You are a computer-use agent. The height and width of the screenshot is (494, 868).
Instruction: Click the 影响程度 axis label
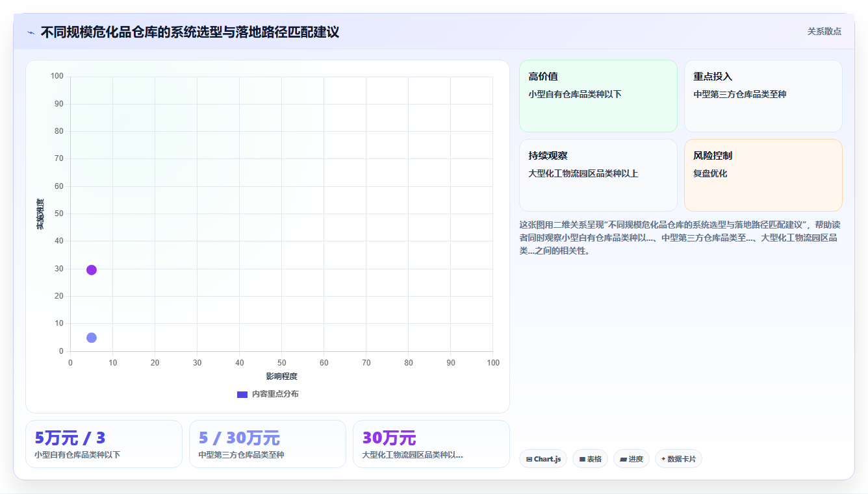(281, 377)
